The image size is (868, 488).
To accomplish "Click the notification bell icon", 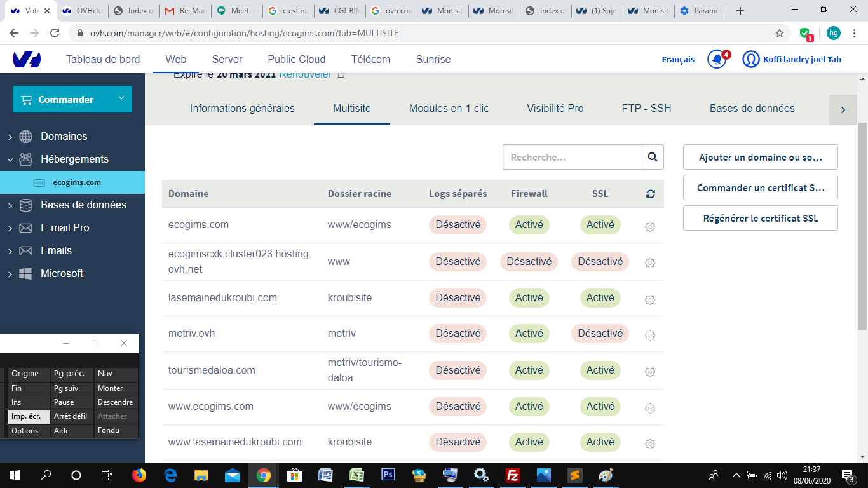I will tap(716, 60).
